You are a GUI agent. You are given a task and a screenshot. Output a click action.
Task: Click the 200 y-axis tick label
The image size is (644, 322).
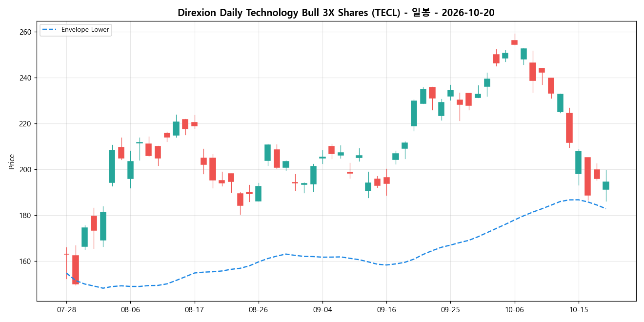(25, 170)
